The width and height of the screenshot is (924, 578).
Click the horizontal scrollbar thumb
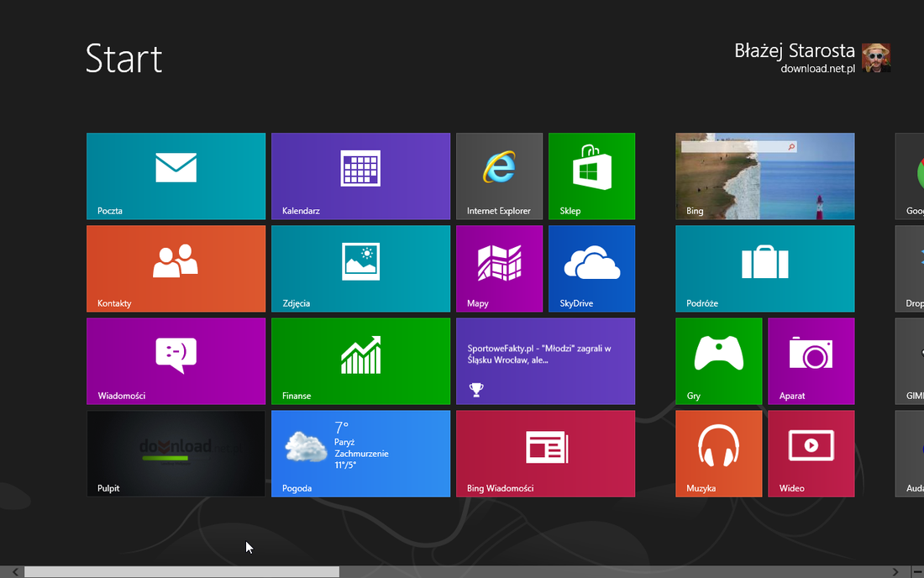181,572
